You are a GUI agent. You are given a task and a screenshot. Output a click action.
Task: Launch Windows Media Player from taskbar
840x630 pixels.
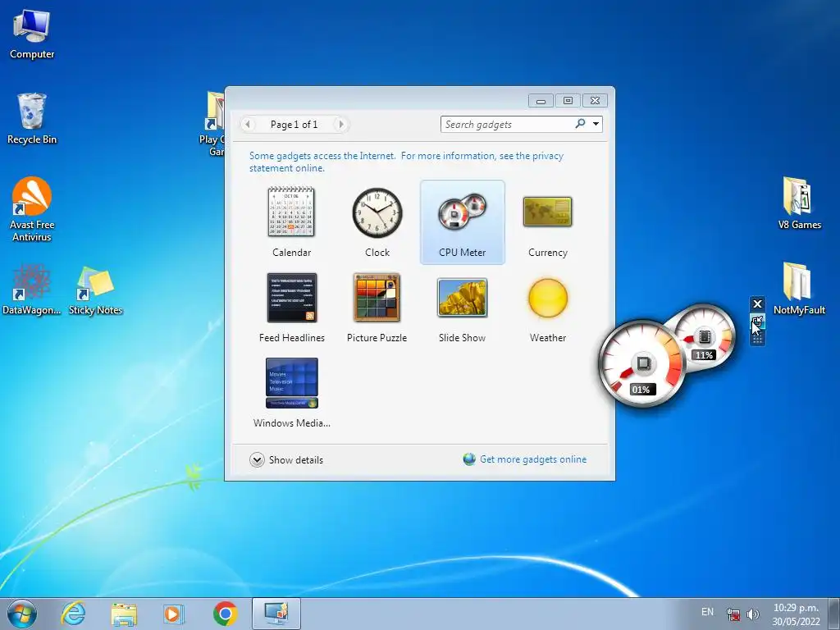(x=174, y=614)
